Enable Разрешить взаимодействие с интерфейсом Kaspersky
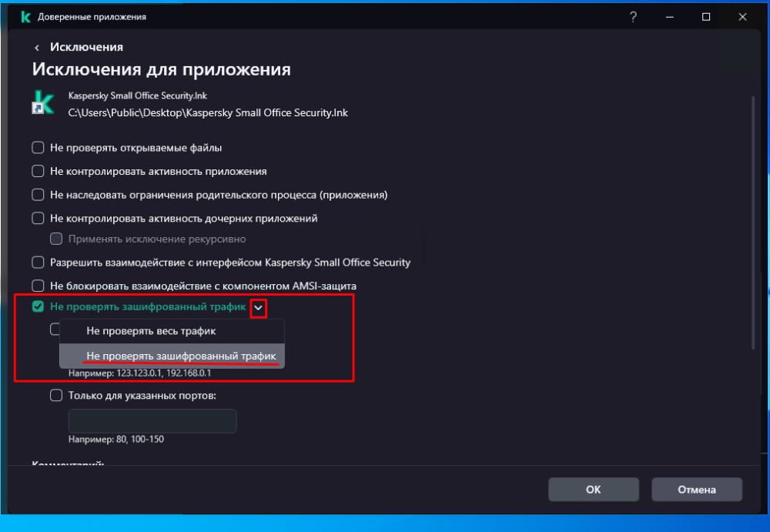 38,263
